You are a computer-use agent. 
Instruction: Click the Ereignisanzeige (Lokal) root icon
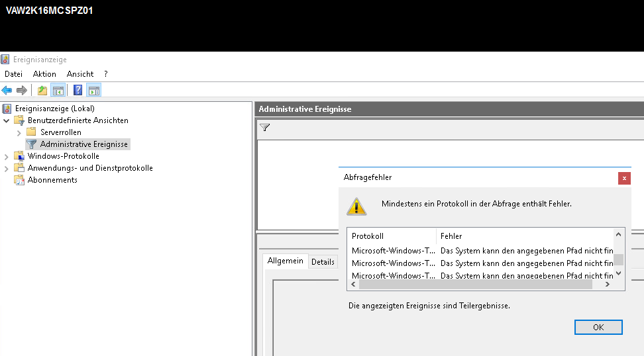(7, 109)
